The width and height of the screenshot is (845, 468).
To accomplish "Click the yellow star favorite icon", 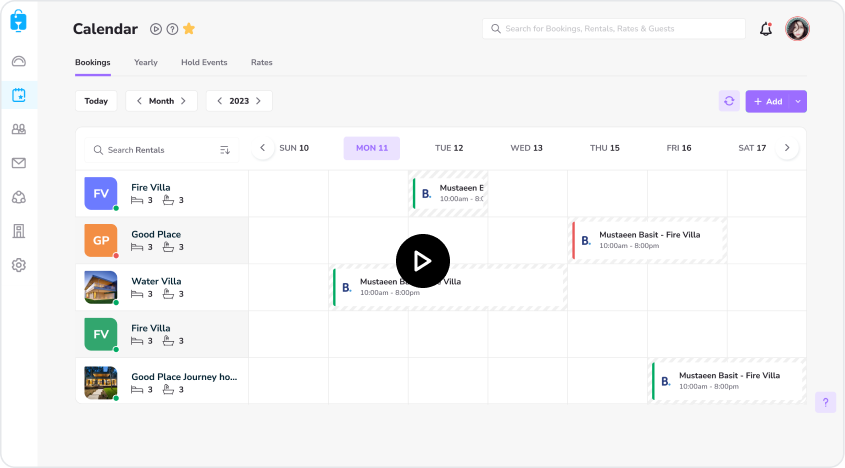I will (x=189, y=29).
